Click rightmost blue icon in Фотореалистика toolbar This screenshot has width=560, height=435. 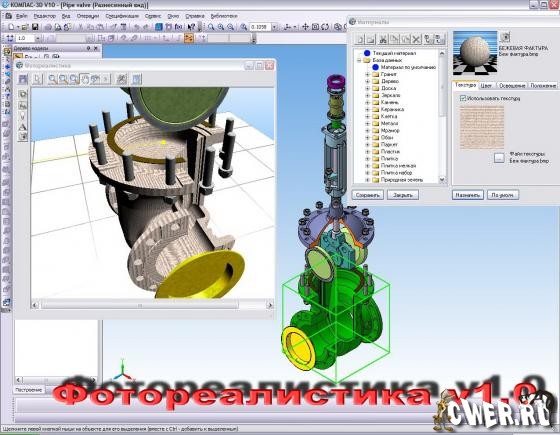point(137,79)
